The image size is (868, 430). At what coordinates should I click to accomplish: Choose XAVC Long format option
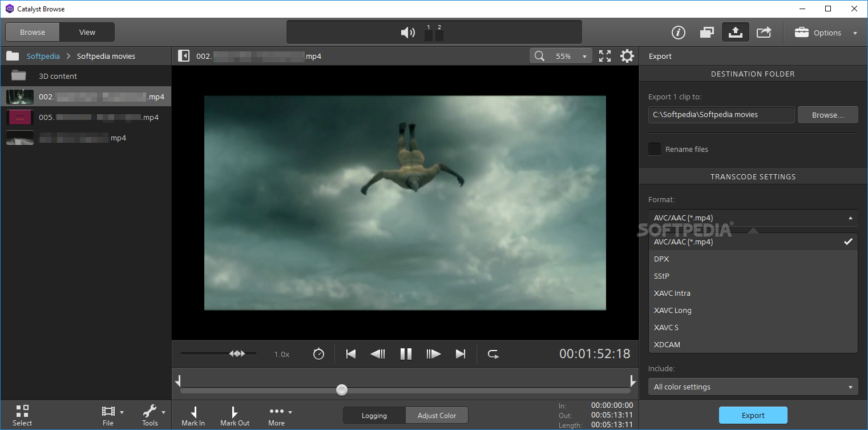click(x=753, y=310)
